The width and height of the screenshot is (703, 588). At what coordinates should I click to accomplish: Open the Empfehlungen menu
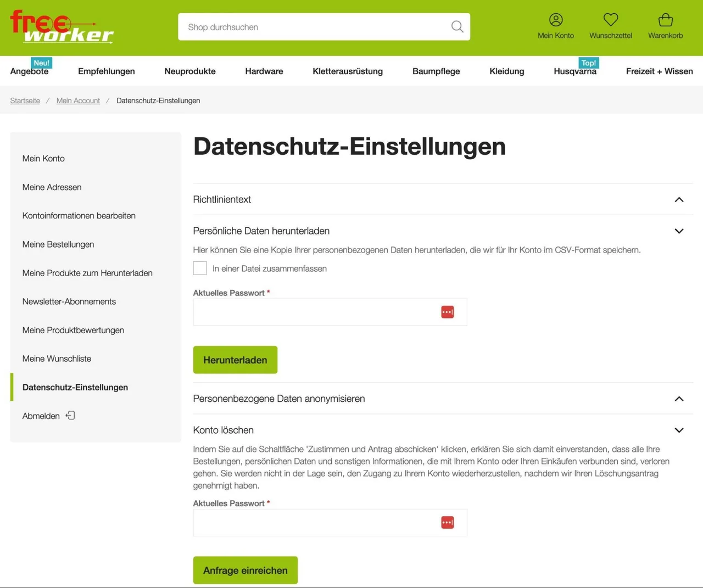(107, 71)
